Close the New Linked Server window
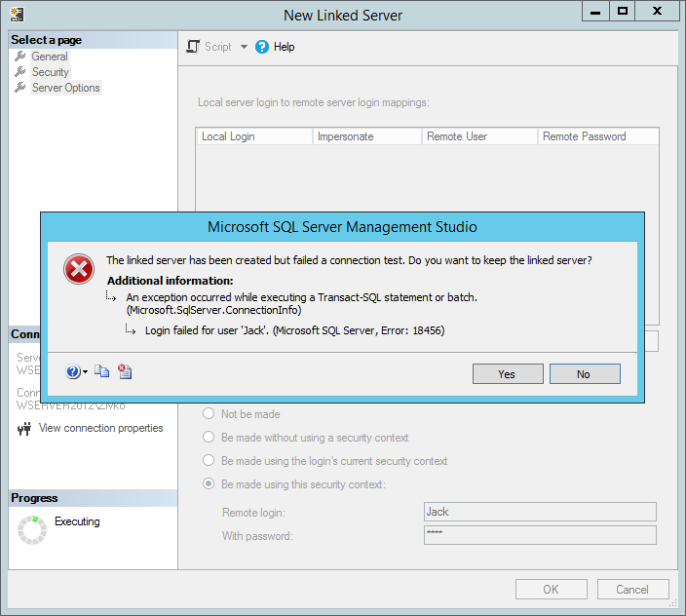686x616 pixels. click(657, 12)
